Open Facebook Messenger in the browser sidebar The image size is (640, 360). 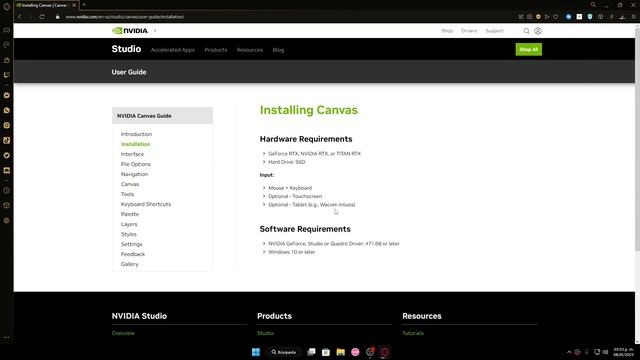click(7, 95)
